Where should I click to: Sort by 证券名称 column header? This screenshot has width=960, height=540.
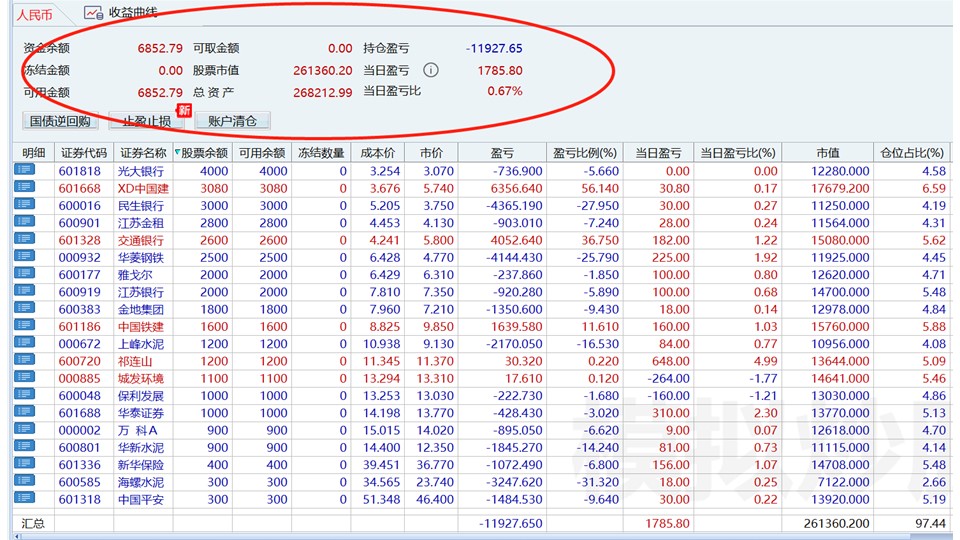tap(143, 152)
